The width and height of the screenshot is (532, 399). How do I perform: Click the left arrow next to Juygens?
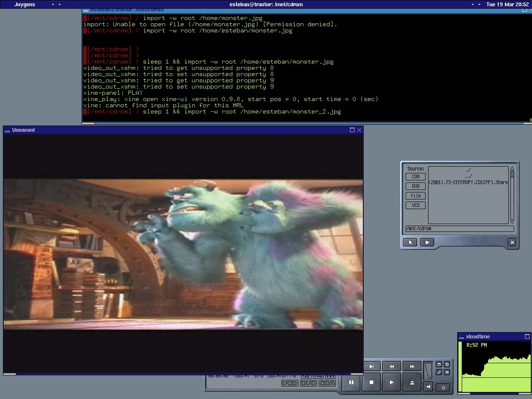point(53,5)
